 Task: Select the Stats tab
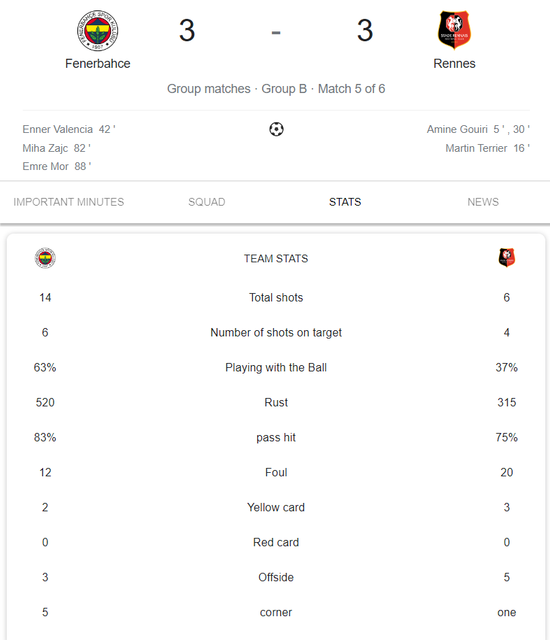[345, 202]
